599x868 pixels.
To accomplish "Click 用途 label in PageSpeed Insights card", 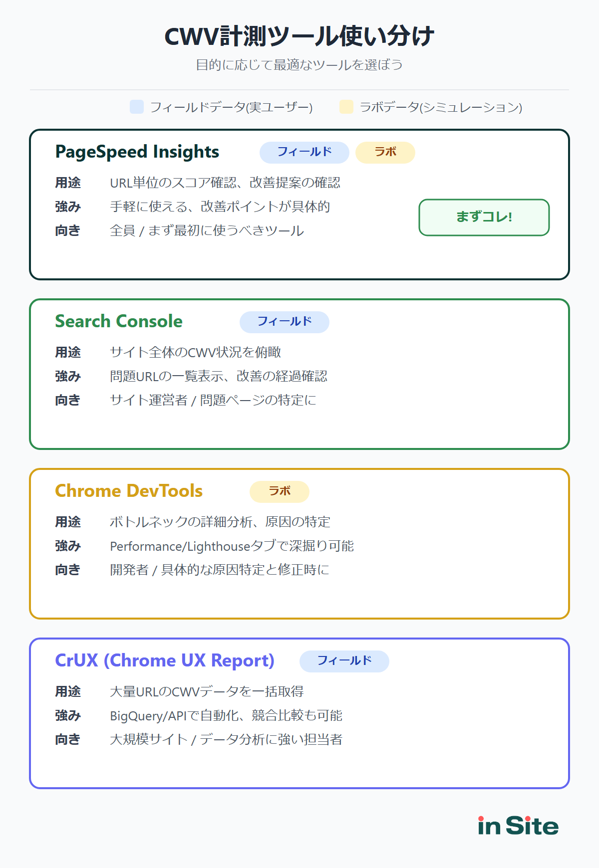I will pyautogui.click(x=68, y=183).
